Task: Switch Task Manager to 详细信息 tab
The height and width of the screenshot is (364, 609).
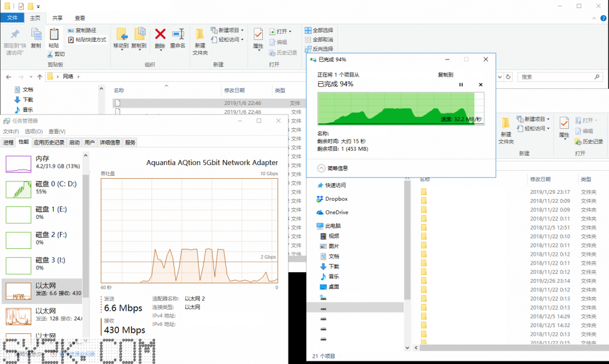Action: coord(110,143)
